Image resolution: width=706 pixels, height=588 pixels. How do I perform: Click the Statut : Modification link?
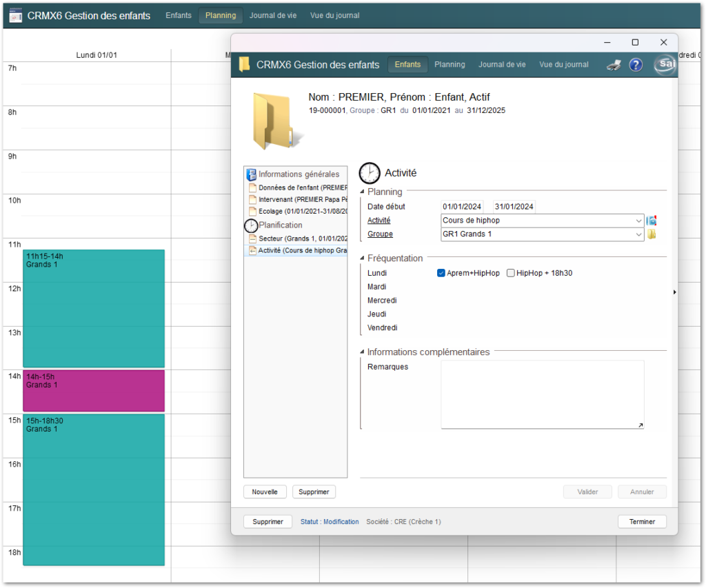coord(330,521)
